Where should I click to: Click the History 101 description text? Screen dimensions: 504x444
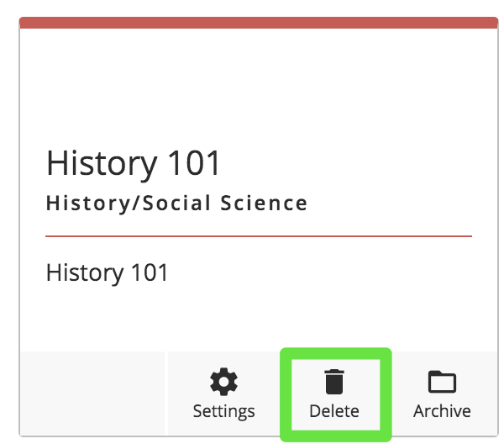108,272
